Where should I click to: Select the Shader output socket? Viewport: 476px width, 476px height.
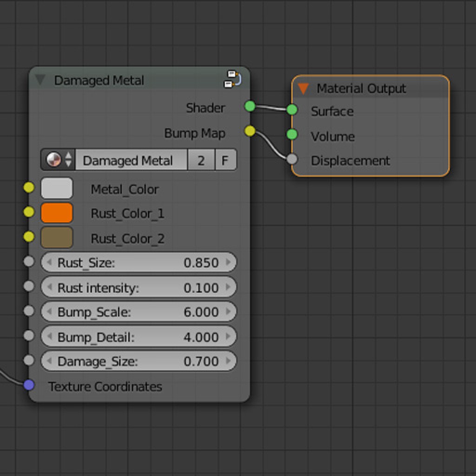point(250,106)
